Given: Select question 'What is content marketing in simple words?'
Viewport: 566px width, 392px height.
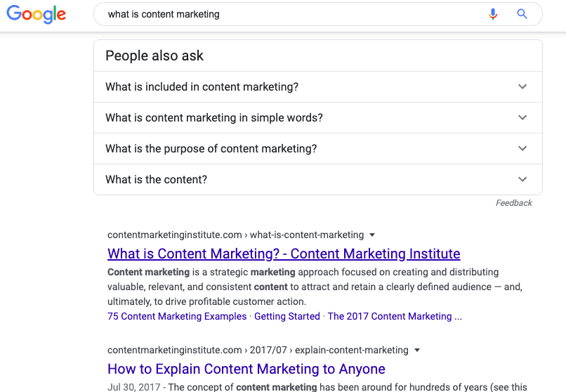Looking at the screenshot, I should (318, 118).
